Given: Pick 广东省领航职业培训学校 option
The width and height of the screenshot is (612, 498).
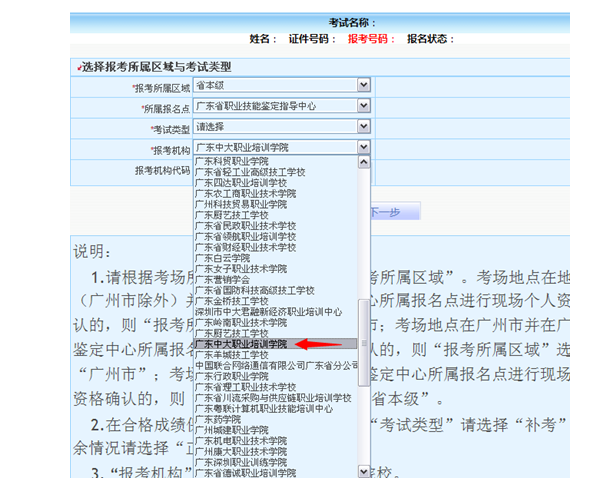Looking at the screenshot, I should (246, 237).
